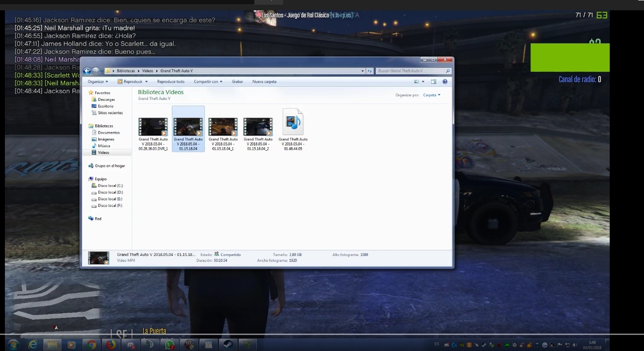Image resolution: width=644 pixels, height=351 pixels.
Task: Select video file ending 01.15.18.04_1
Action: [223, 134]
